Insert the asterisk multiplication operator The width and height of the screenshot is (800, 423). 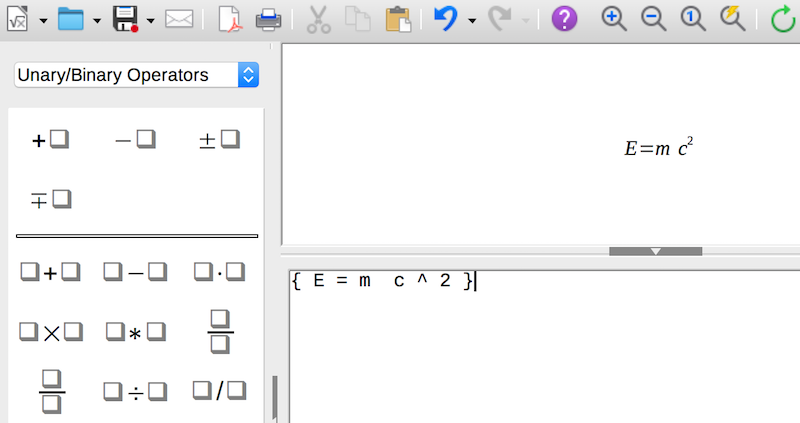(135, 332)
